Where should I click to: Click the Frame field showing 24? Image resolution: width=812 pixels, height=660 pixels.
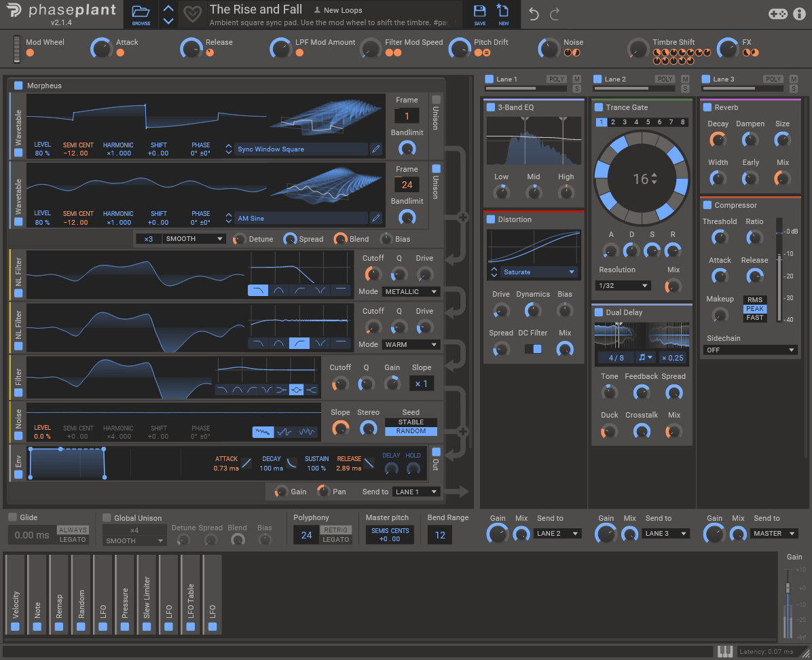pos(407,184)
